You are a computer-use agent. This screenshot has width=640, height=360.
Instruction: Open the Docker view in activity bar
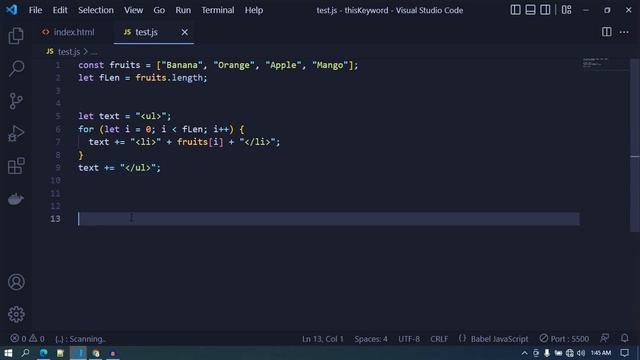coord(16,199)
